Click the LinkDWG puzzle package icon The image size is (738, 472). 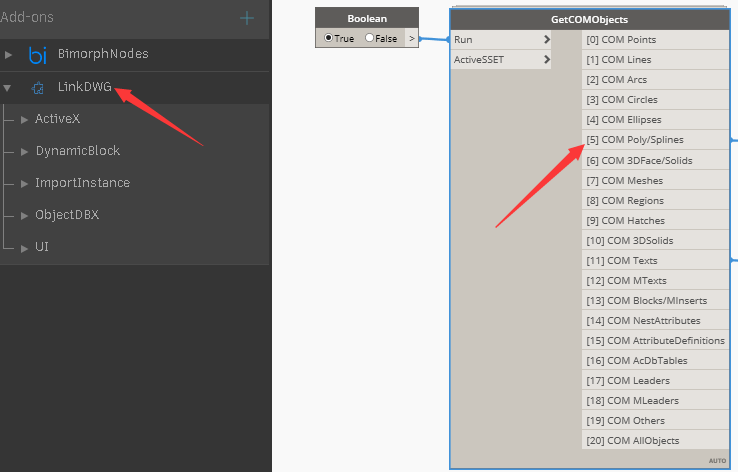[x=38, y=88]
